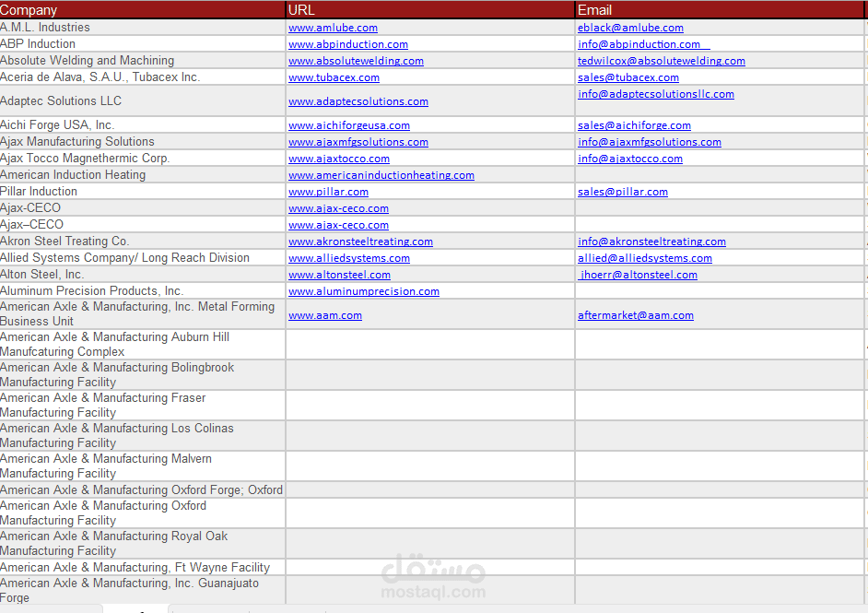The height and width of the screenshot is (613, 868).
Task: Select the URL column header
Action: (430, 10)
